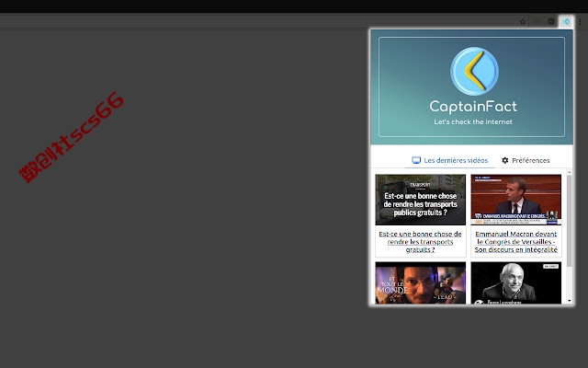Viewport: 588px width, 368px height.
Task: Click the popup scrollbar up arrow
Action: click(570, 172)
